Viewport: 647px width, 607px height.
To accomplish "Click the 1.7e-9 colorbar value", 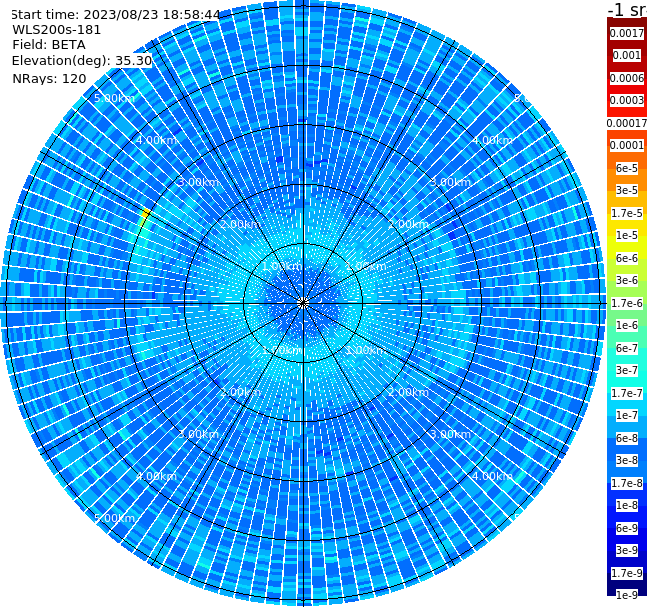I will point(627,573).
